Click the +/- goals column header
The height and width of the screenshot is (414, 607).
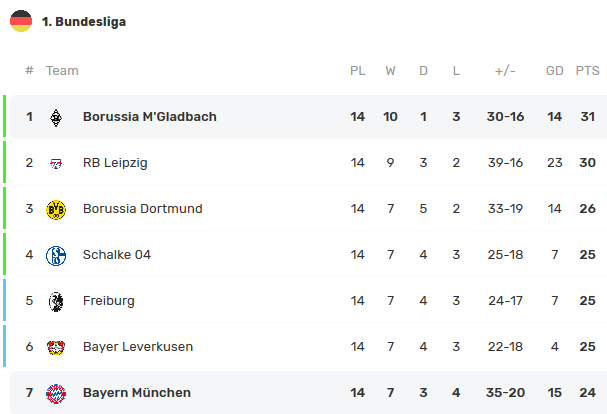pos(505,71)
